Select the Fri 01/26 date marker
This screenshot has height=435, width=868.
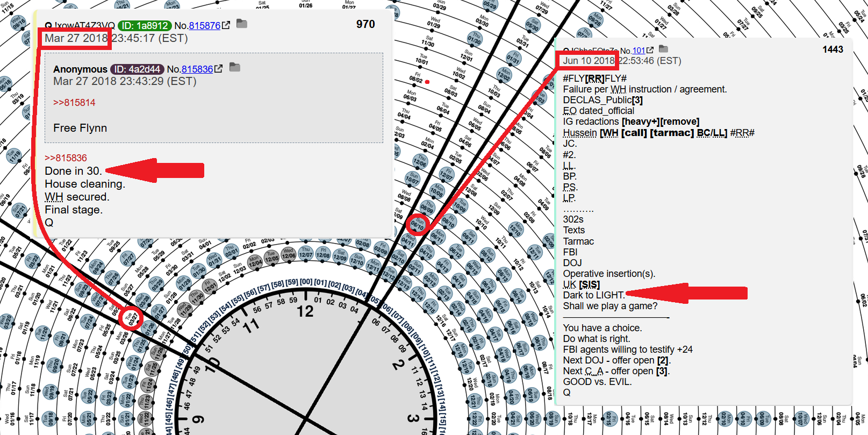click(x=149, y=327)
